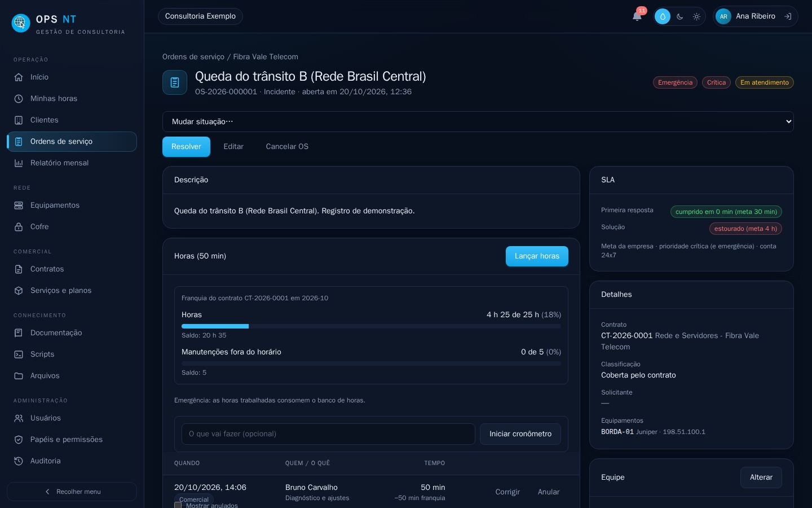Click the service order clipboard icon by title
The image size is (812, 508).
pyautogui.click(x=175, y=82)
